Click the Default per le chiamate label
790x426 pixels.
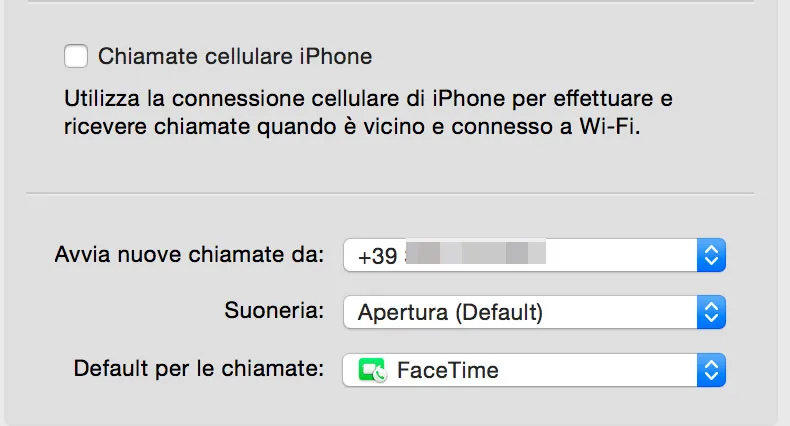[199, 369]
